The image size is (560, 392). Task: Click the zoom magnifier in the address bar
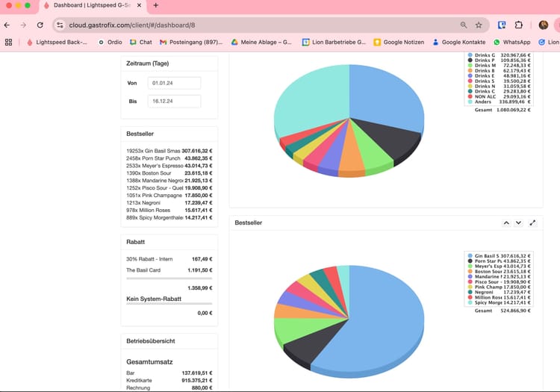pos(464,25)
